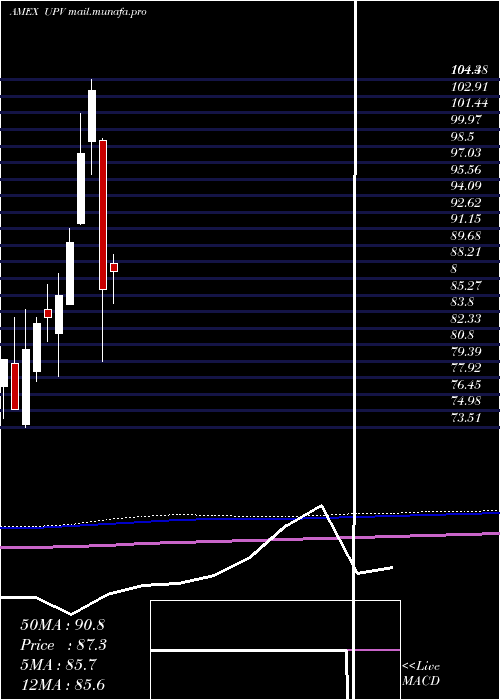Click the 91.15 price axis label
This screenshot has width=500, height=700.
point(466,219)
